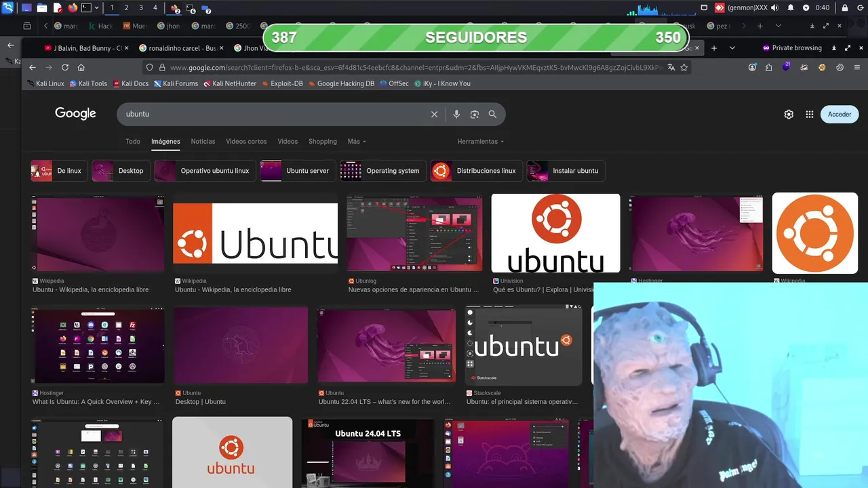Expand the Herramientas tools dropdown
This screenshot has height=488, width=868.
[481, 141]
